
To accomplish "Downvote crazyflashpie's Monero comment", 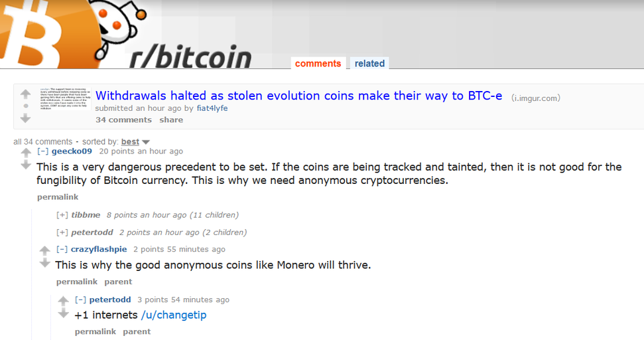I will click(x=44, y=263).
